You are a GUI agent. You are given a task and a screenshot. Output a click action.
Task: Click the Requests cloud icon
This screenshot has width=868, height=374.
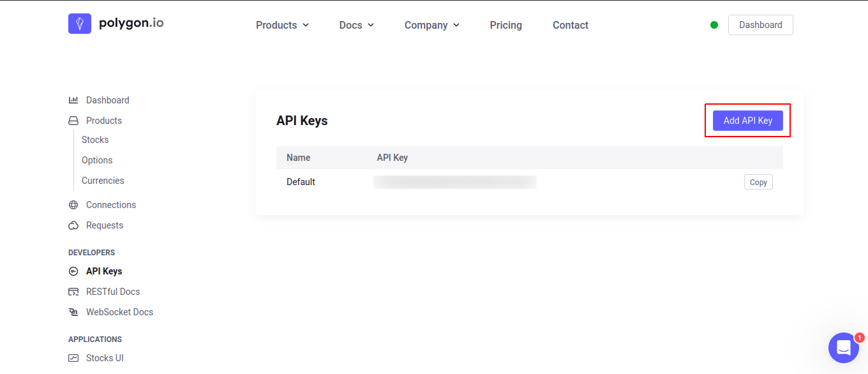click(73, 225)
